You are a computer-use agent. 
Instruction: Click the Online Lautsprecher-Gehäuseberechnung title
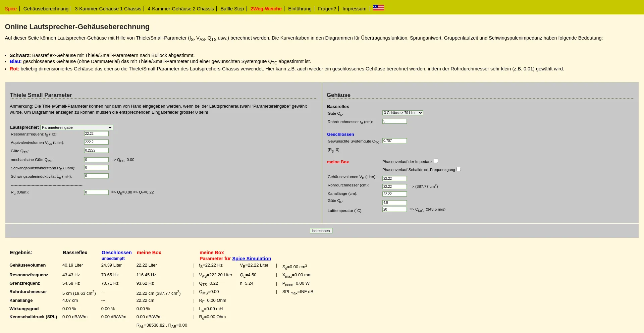click(x=77, y=27)
